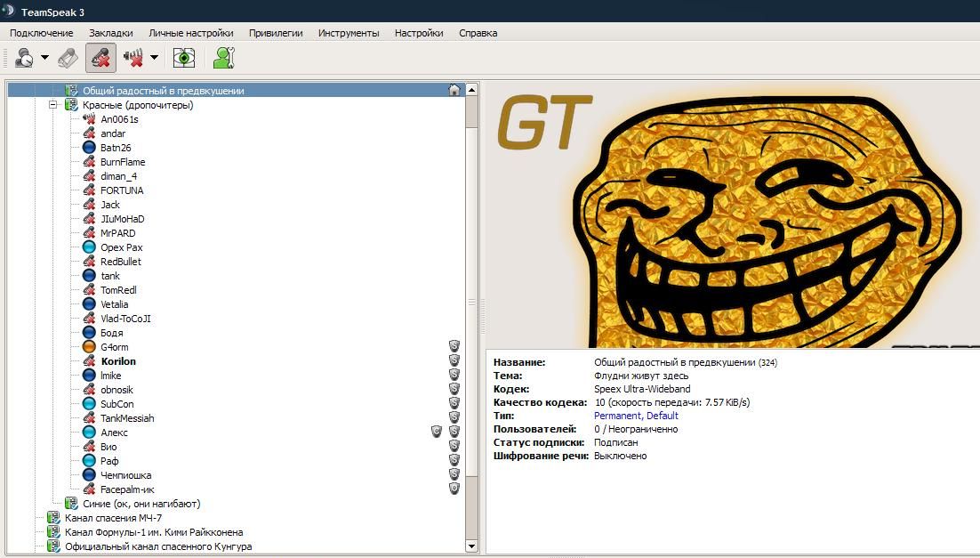Click the muted microphone icon beside andar

point(90,133)
